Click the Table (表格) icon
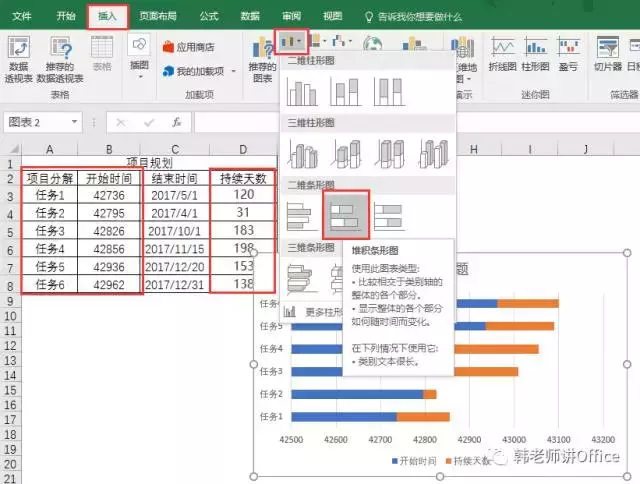 click(102, 53)
